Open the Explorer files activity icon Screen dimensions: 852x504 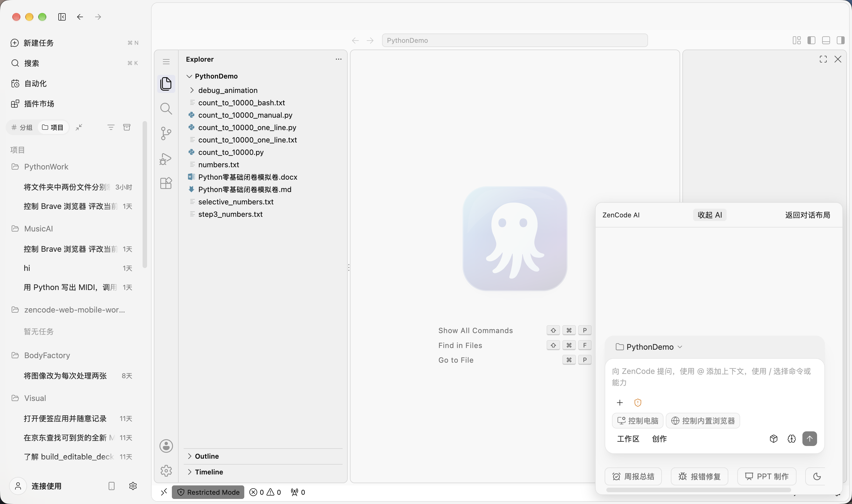coord(166,84)
